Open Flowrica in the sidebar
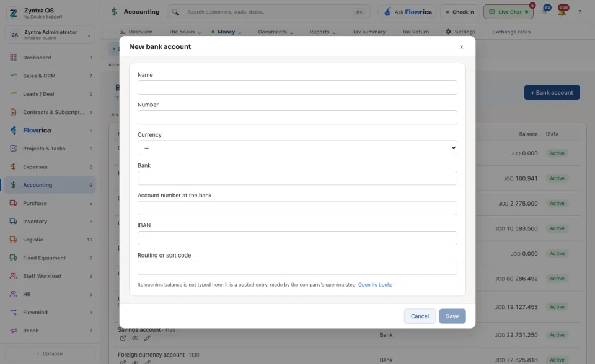595x364 pixels. (x=37, y=131)
